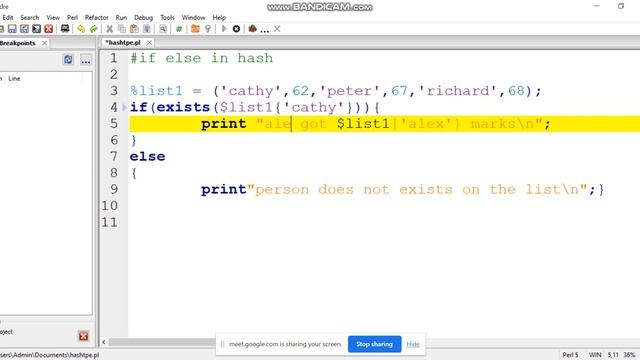Run the script with the play icon
This screenshot has width=640, height=360.
(x=224, y=29)
